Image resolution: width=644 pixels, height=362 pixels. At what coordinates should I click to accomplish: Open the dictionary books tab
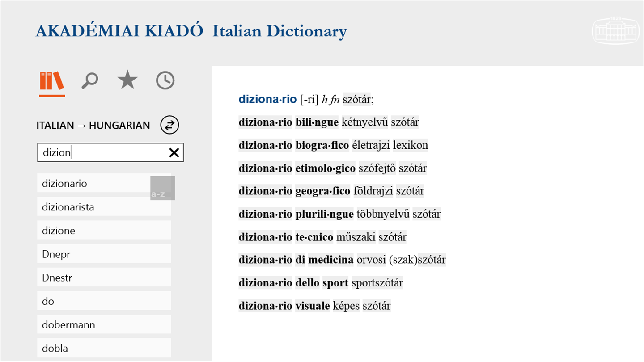[x=52, y=81]
